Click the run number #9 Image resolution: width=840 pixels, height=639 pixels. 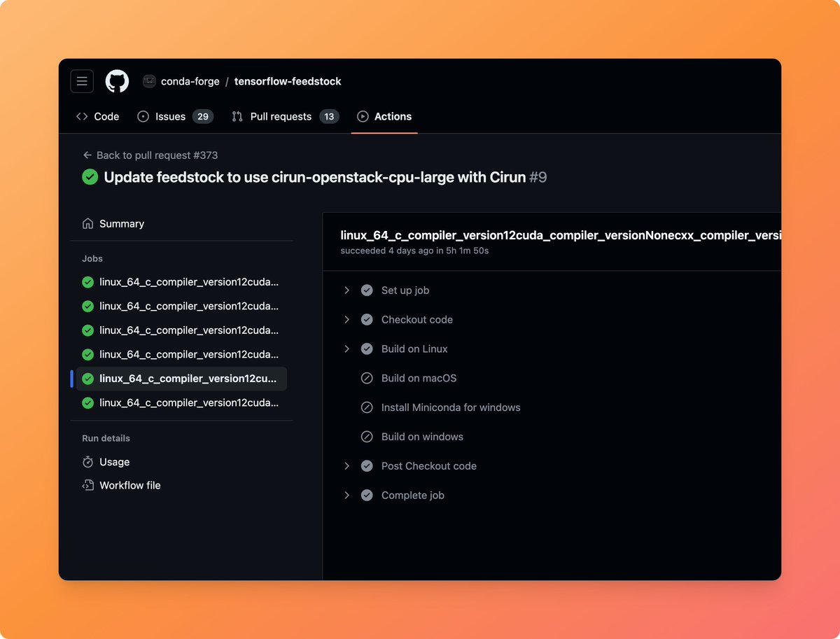coord(538,177)
